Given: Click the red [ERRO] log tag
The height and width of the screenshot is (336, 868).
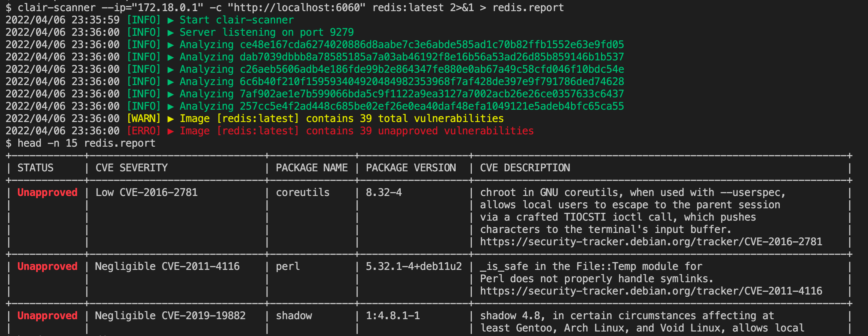Looking at the screenshot, I should (x=144, y=131).
